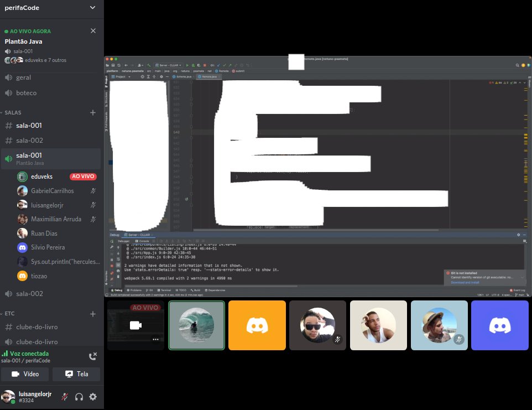Image resolution: width=532 pixels, height=410 pixels.
Task: Create a channel in SALAS category
Action: [x=92, y=112]
